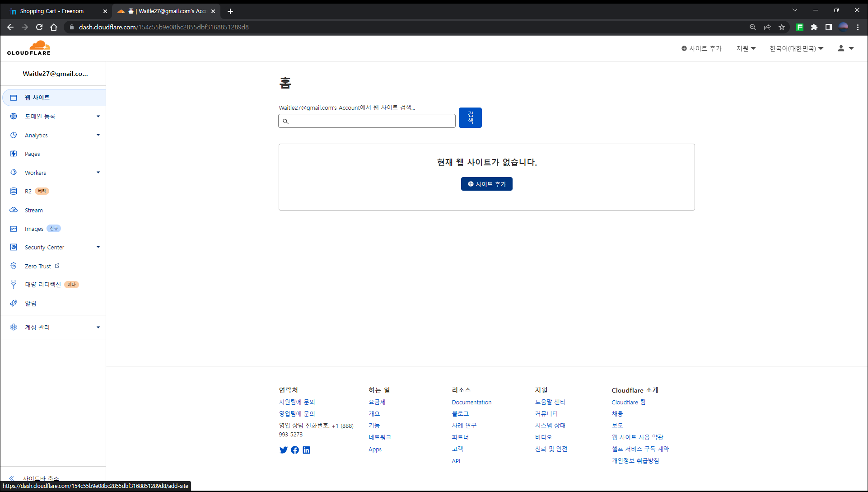Image resolution: width=868 pixels, height=492 pixels.
Task: Click the Workers sidebar icon
Action: coord(14,173)
